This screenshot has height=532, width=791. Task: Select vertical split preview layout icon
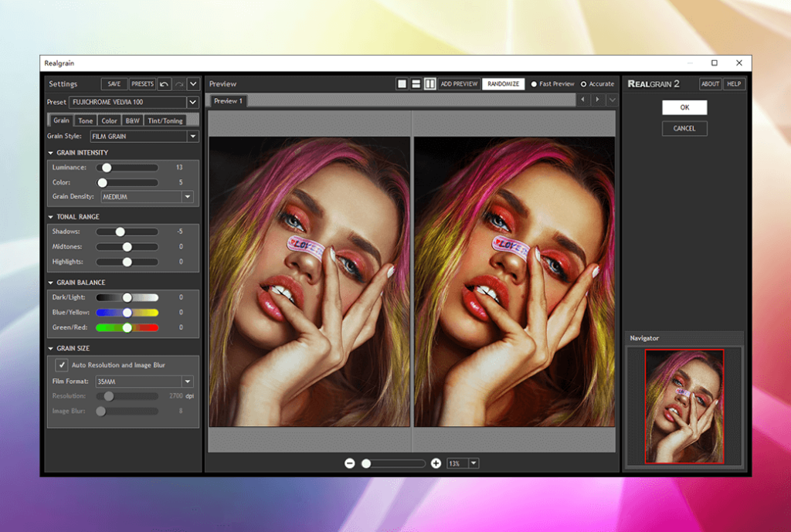coord(429,83)
